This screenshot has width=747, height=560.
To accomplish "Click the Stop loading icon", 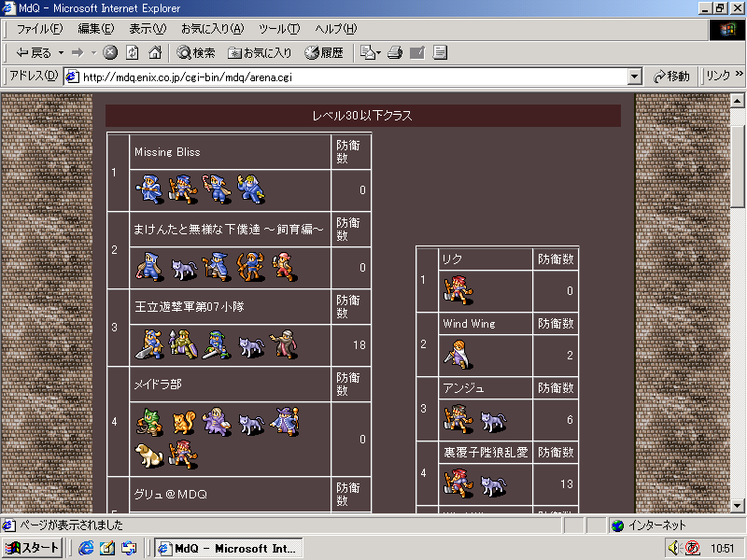I will click(110, 52).
